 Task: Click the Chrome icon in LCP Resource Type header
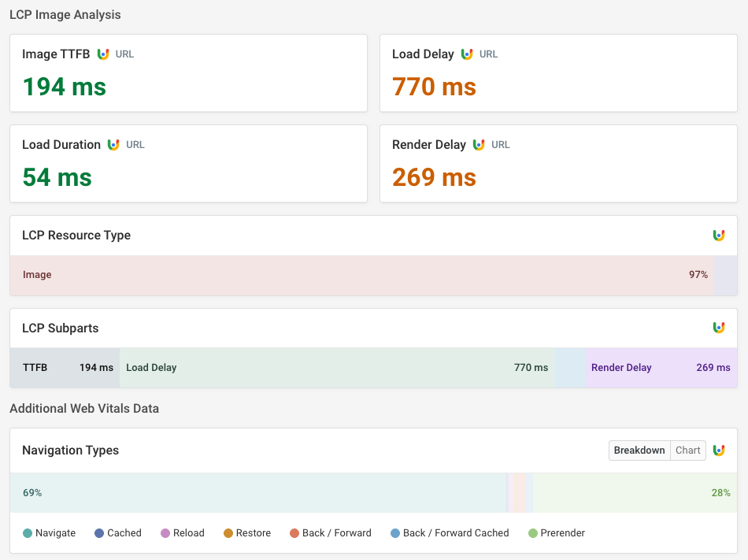point(719,235)
